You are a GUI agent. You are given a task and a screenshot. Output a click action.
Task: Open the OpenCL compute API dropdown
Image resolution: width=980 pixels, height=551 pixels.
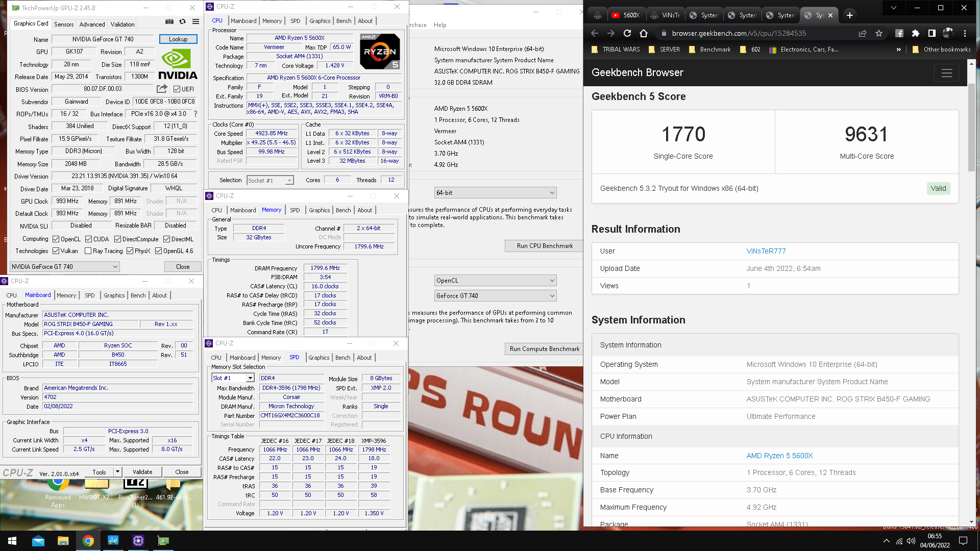pos(495,281)
